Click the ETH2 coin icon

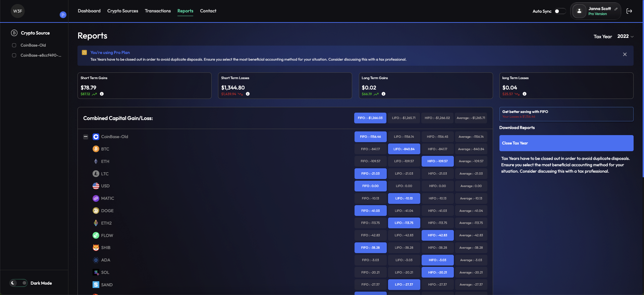tap(96, 223)
